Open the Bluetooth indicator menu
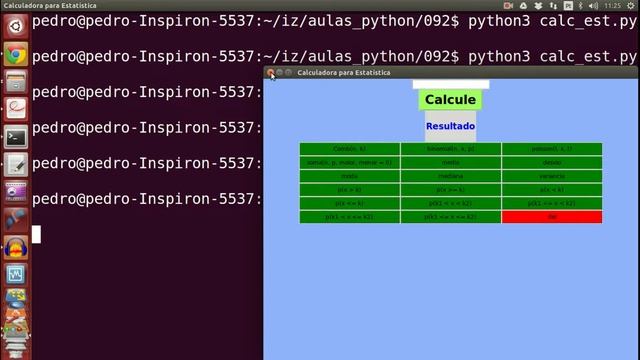Screen dimensions: 640x360 pyautogui.click(x=581, y=6)
